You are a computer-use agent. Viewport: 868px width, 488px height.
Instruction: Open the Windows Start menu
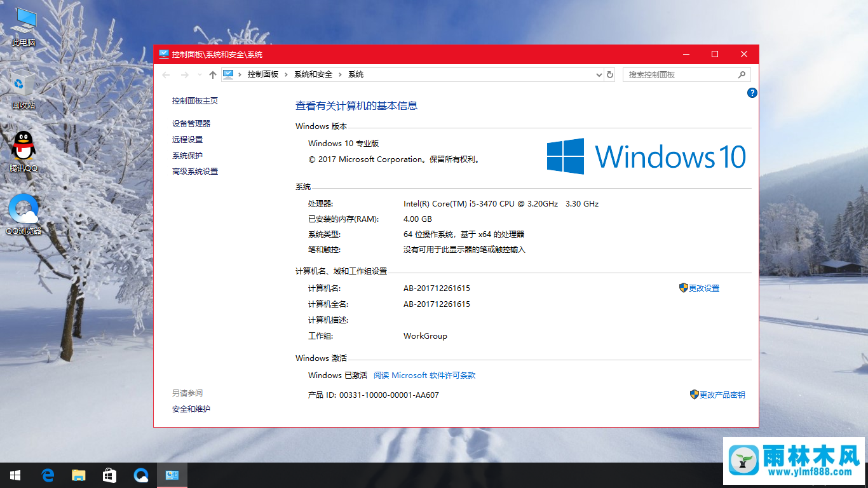(15, 475)
